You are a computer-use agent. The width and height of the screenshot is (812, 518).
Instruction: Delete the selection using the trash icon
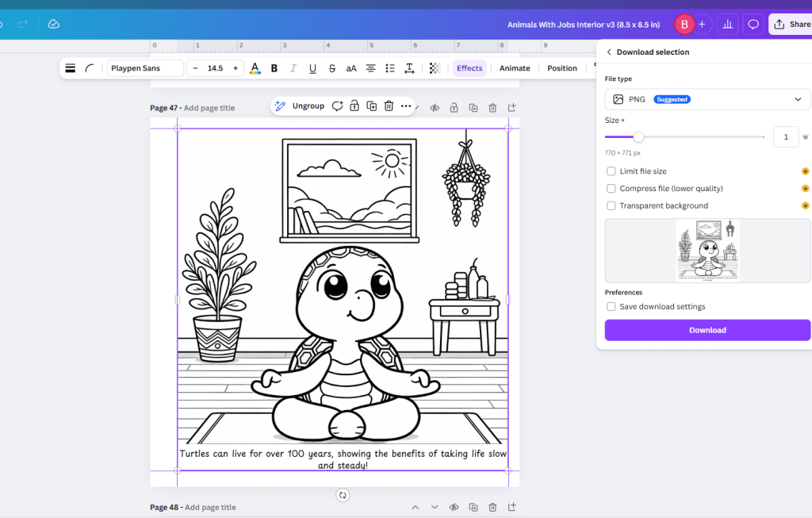tap(388, 106)
